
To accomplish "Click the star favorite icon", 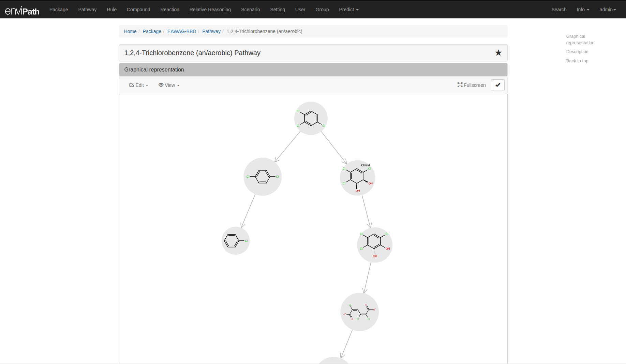I will 498,53.
